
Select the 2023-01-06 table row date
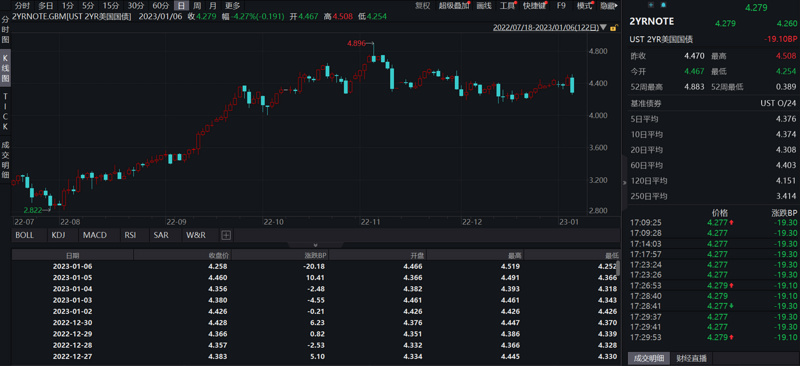click(72, 266)
